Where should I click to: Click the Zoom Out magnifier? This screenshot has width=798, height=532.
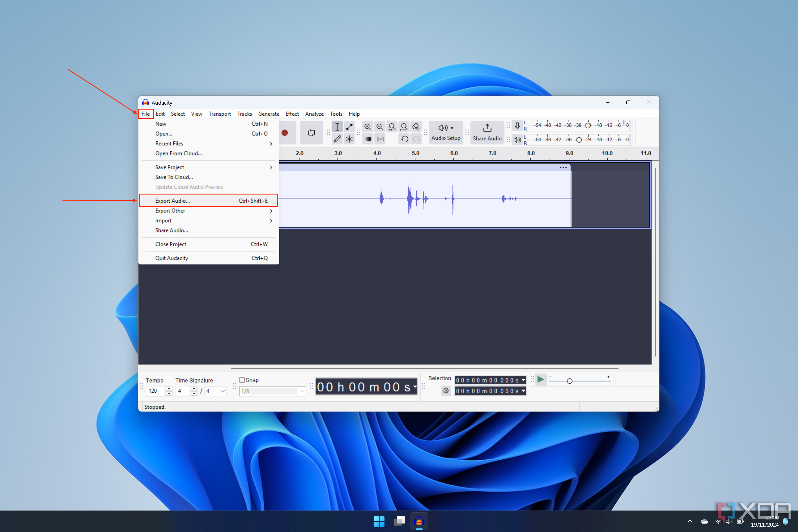(x=380, y=127)
